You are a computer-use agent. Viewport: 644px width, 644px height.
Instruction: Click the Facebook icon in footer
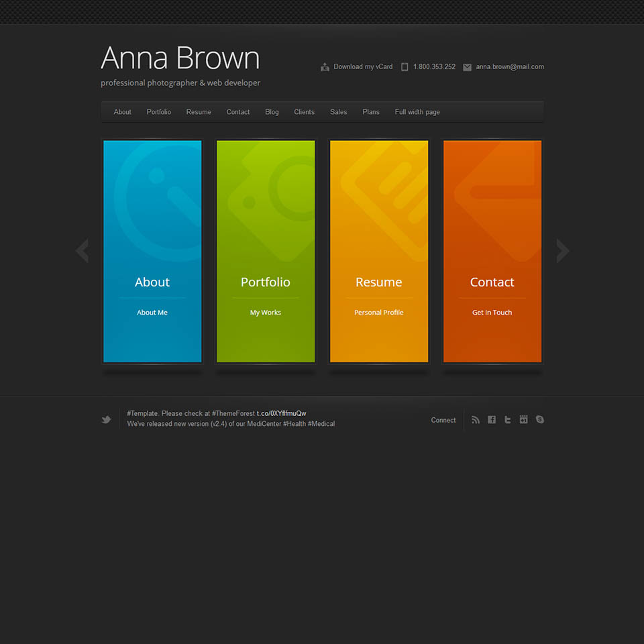pyautogui.click(x=492, y=420)
